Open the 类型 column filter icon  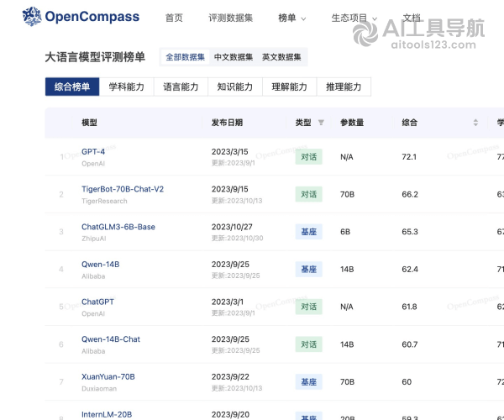click(321, 123)
